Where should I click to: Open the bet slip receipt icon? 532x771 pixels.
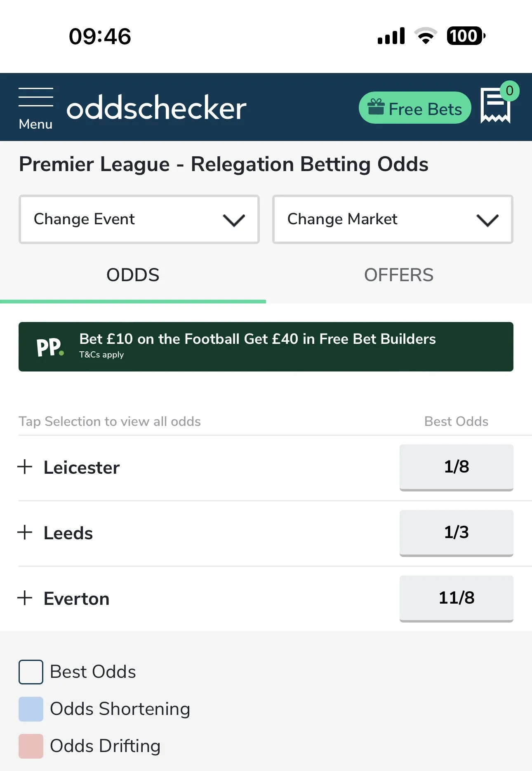[x=495, y=106]
